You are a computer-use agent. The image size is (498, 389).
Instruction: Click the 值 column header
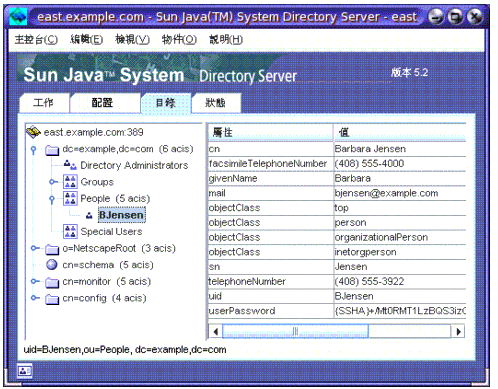point(400,133)
